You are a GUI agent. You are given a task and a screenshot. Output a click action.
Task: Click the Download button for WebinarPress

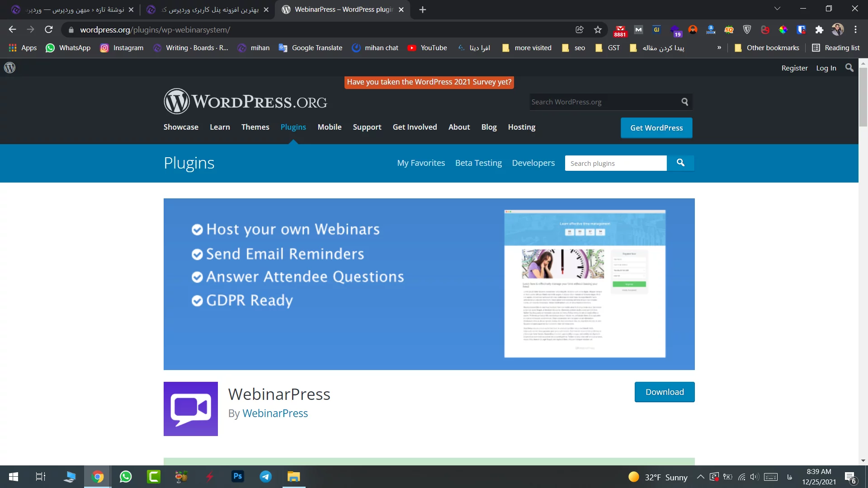tap(665, 392)
